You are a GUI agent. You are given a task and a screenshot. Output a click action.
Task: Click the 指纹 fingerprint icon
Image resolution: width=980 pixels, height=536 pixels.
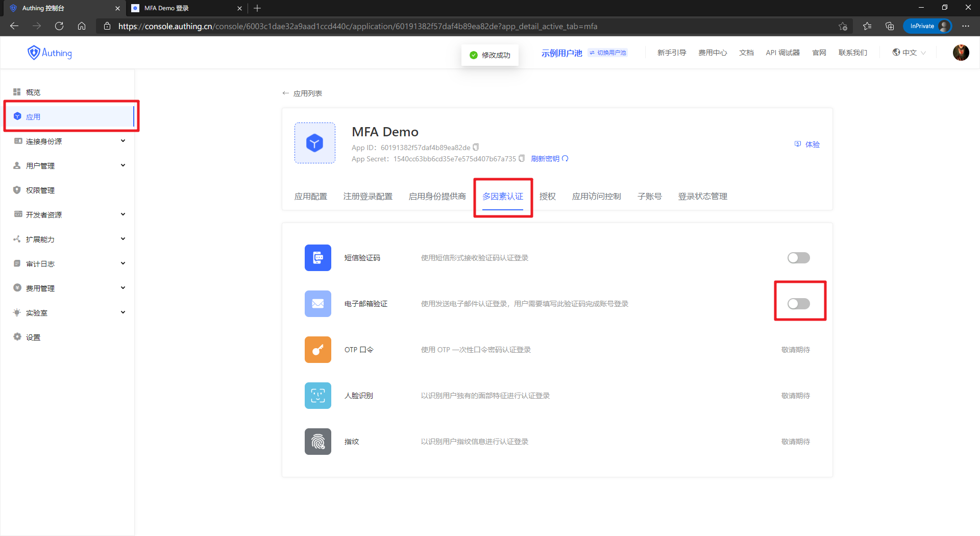pyautogui.click(x=318, y=442)
